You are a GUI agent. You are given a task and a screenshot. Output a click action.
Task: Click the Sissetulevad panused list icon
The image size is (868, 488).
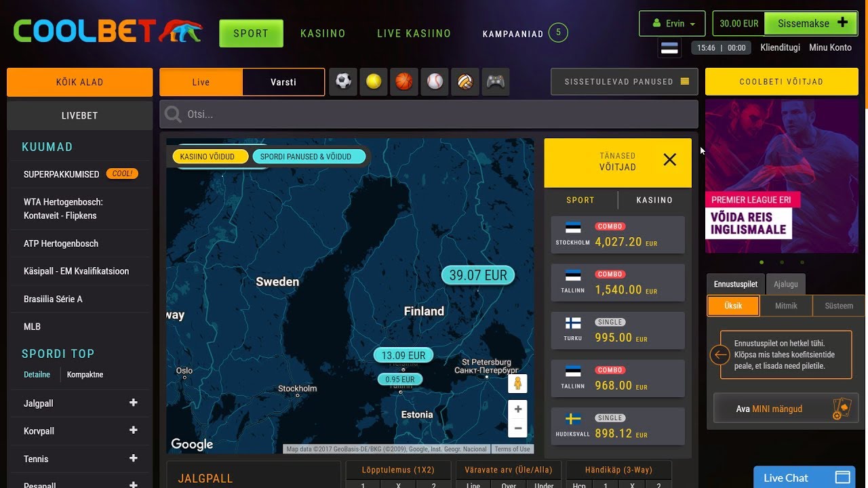coord(684,81)
